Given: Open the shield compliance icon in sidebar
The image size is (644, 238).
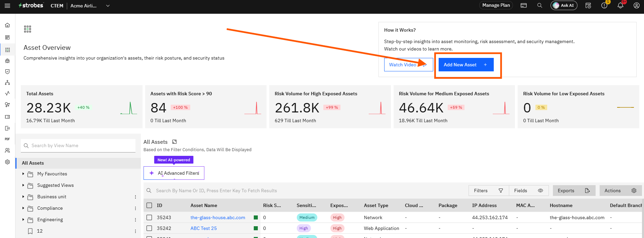Looking at the screenshot, I should point(7,72).
